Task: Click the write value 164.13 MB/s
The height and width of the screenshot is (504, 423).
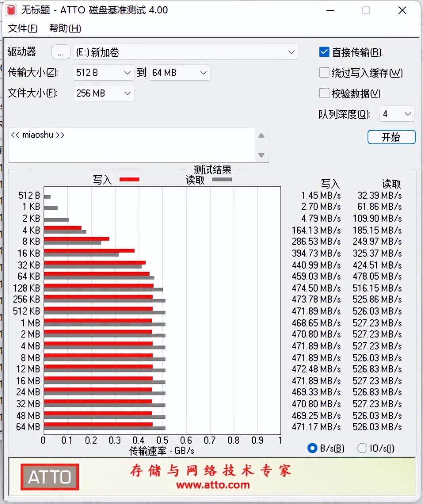Action: 316,230
